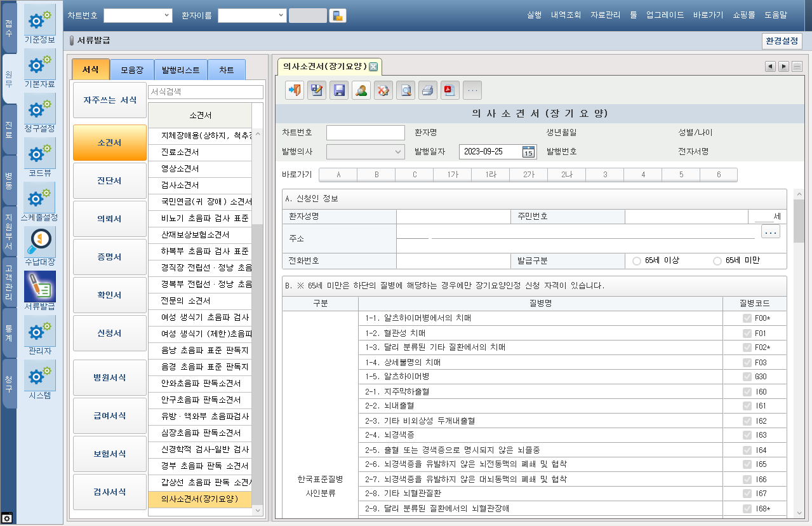Open the 발행의사 dropdown
Viewport: 812px width, 526px height.
(399, 152)
